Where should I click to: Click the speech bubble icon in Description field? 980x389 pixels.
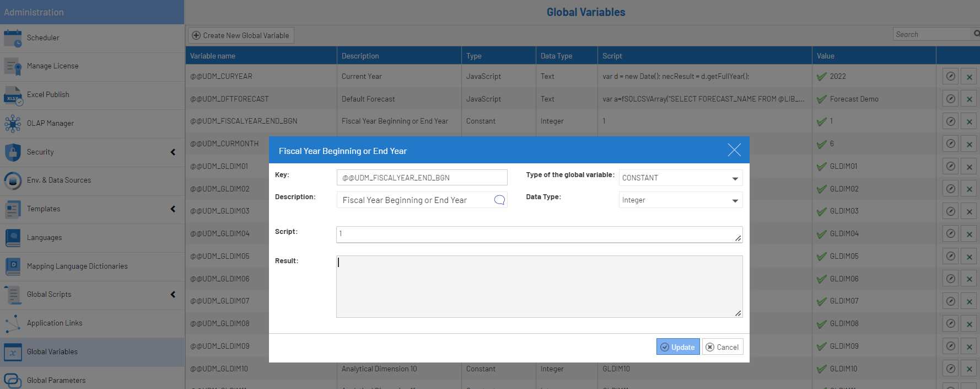pyautogui.click(x=499, y=200)
